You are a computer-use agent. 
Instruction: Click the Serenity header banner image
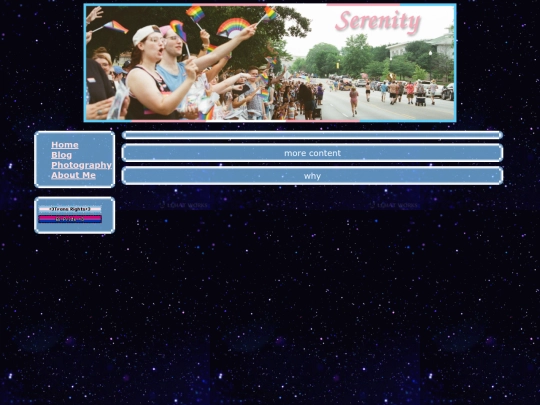point(270,63)
